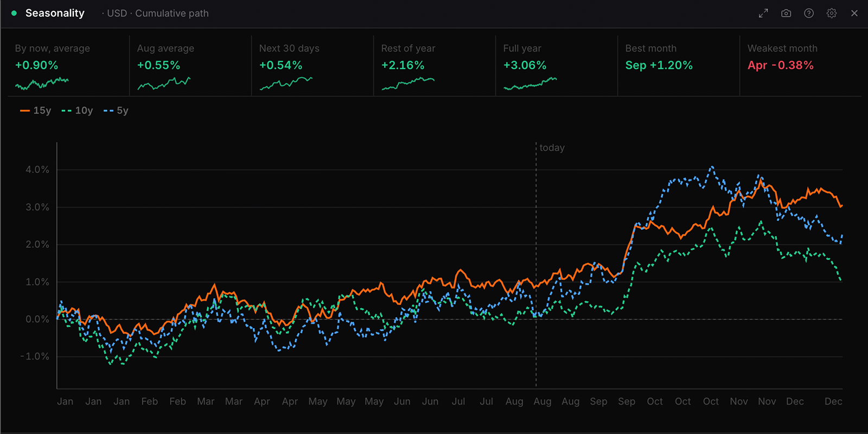Viewport: 868px width, 434px height.
Task: Select the Full year card
Action: [x=557, y=66]
